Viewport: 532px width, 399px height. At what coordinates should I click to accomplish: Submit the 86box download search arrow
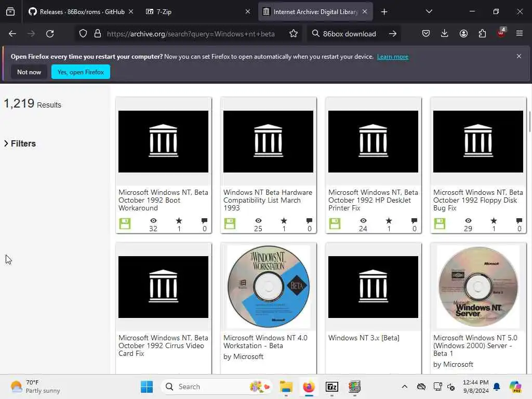pos(393,34)
